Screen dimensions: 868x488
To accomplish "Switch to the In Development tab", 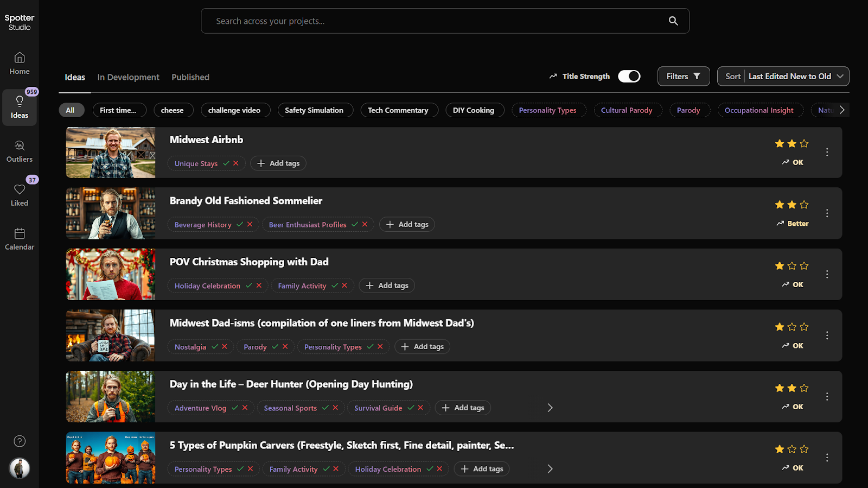I will [129, 77].
